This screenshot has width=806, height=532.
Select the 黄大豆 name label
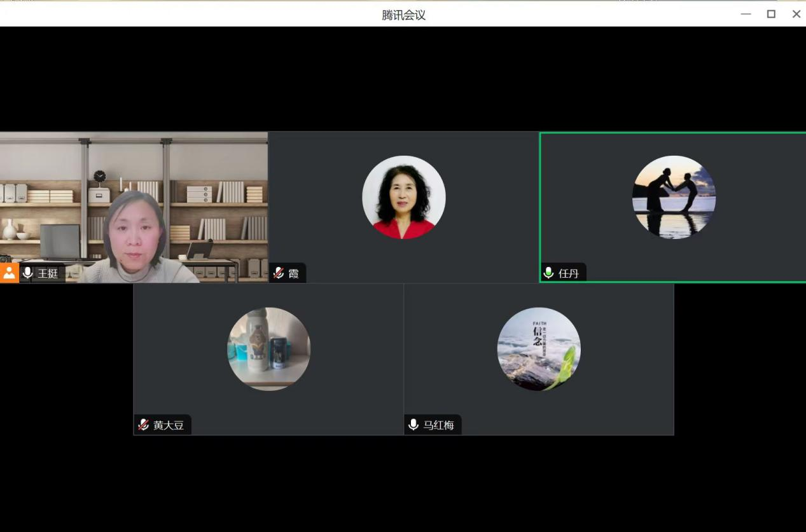(169, 425)
